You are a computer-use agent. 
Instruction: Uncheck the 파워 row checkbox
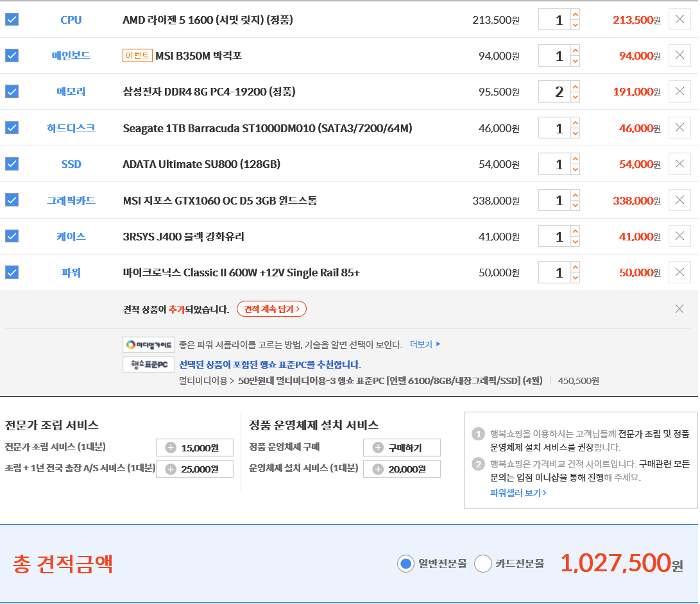click(x=12, y=272)
